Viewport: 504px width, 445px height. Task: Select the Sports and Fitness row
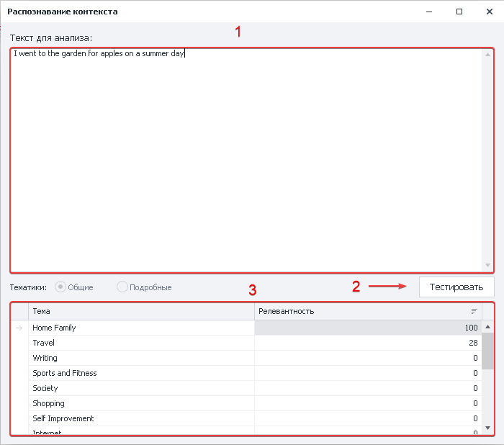click(x=141, y=373)
